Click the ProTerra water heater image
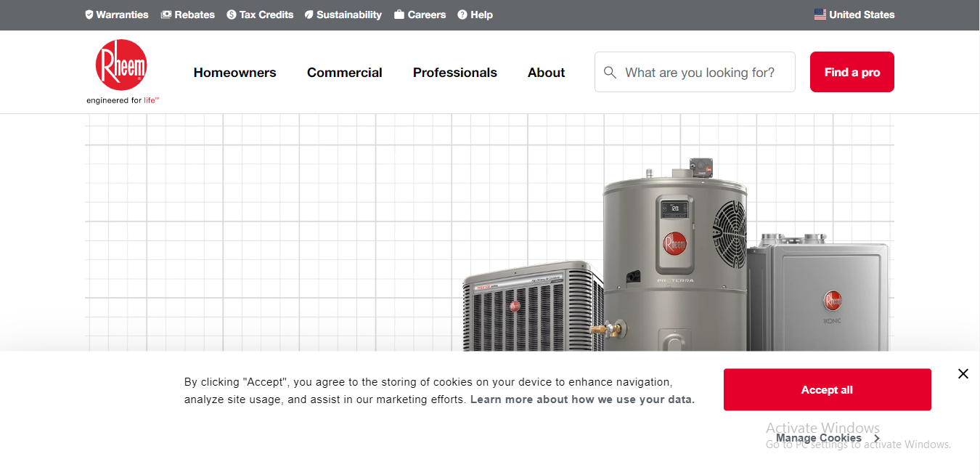The image size is (980, 475). [675, 254]
